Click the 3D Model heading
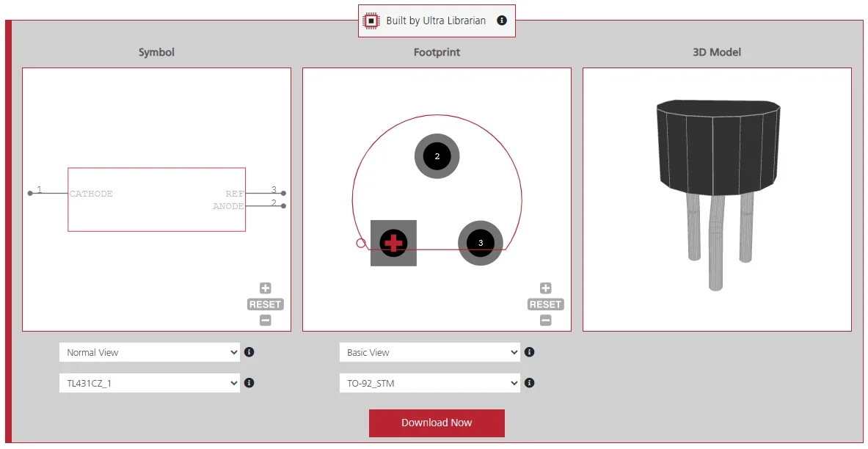Viewport: 868px width, 449px height. [x=717, y=52]
